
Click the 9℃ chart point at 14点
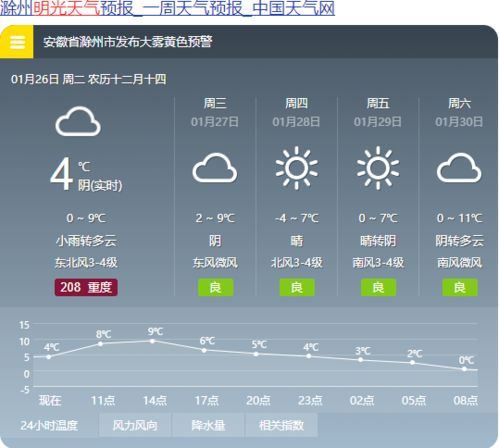[152, 341]
